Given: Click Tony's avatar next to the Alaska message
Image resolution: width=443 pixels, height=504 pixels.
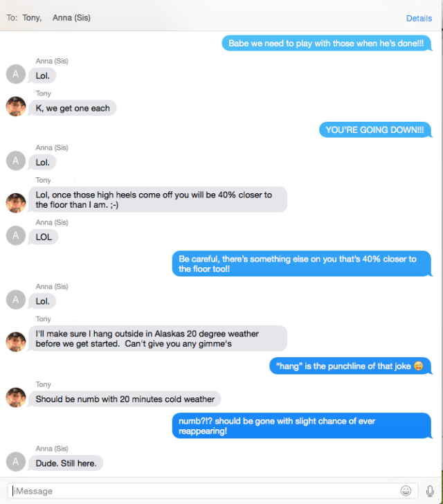Looking at the screenshot, I should point(16,341).
